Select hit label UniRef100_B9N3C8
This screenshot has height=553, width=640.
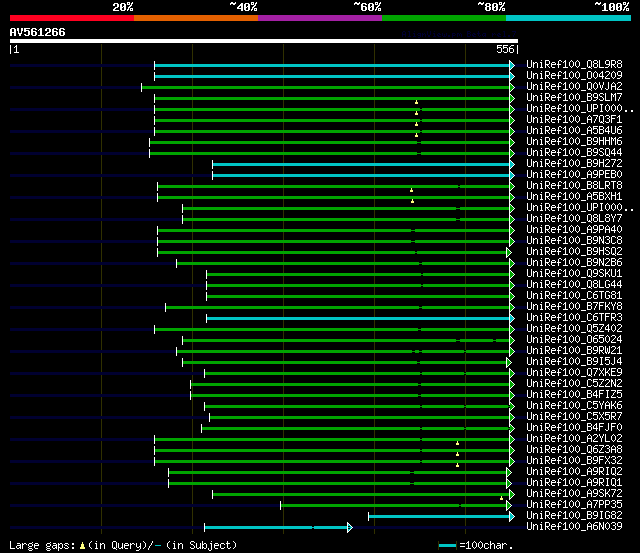[x=574, y=241]
